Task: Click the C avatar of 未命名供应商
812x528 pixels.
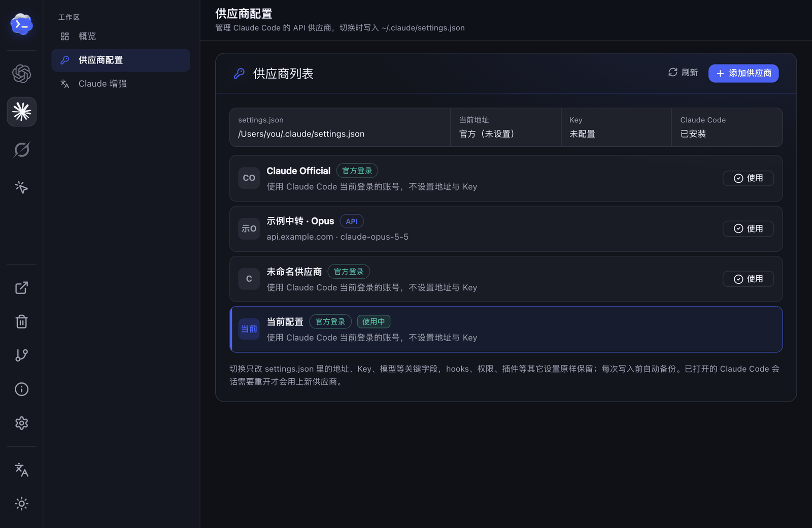Action: click(x=249, y=279)
